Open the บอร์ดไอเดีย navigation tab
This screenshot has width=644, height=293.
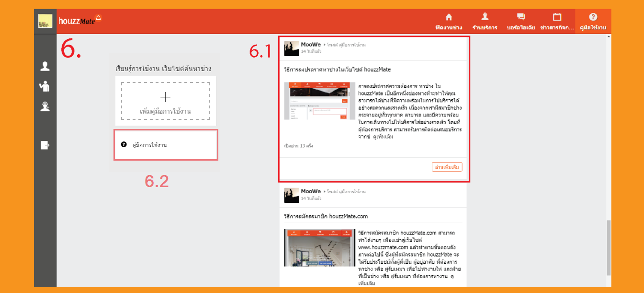tap(521, 22)
